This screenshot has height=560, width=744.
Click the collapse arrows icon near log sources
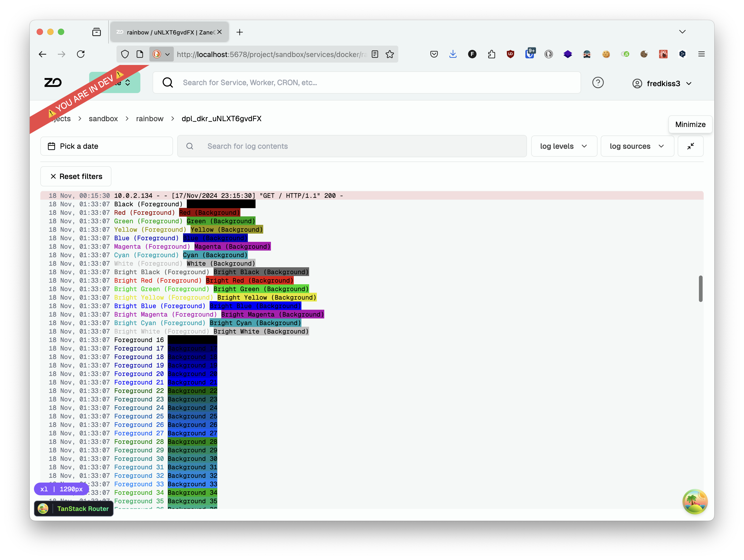point(690,146)
